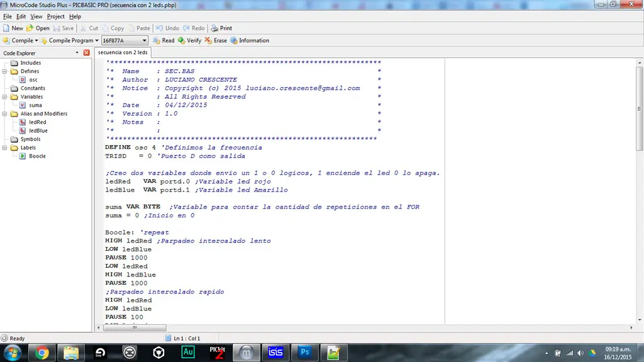The width and height of the screenshot is (644, 362).
Task: Click the 'Ln 1 : Col 1' status entry
Action: point(187,338)
